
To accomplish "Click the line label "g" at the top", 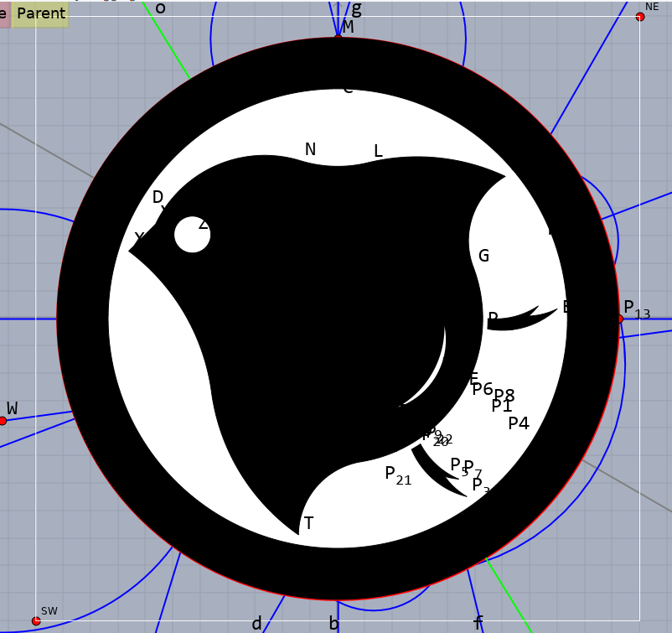I will point(357,8).
